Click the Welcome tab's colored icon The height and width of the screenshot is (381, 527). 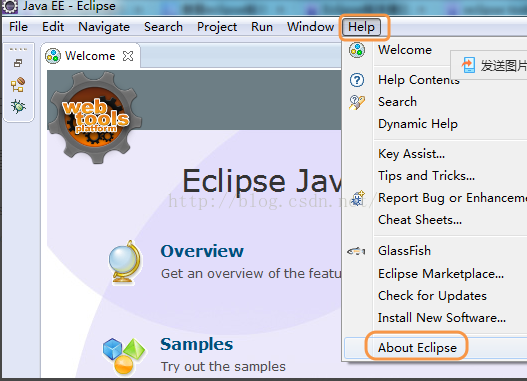click(53, 56)
